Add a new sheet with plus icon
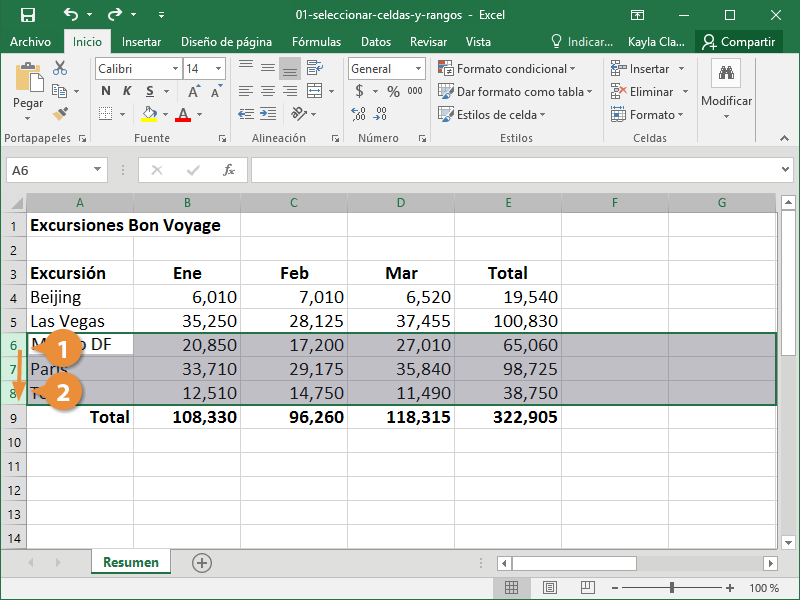 [x=202, y=563]
